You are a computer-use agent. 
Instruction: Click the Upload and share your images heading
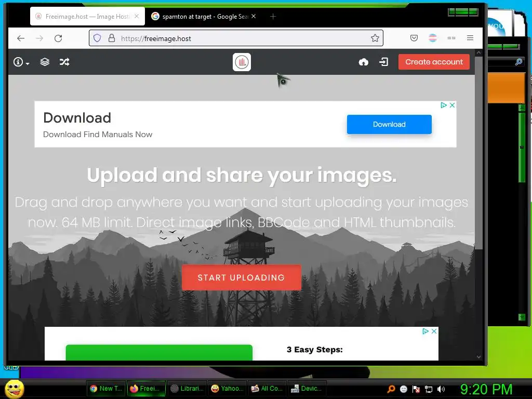pos(242,176)
